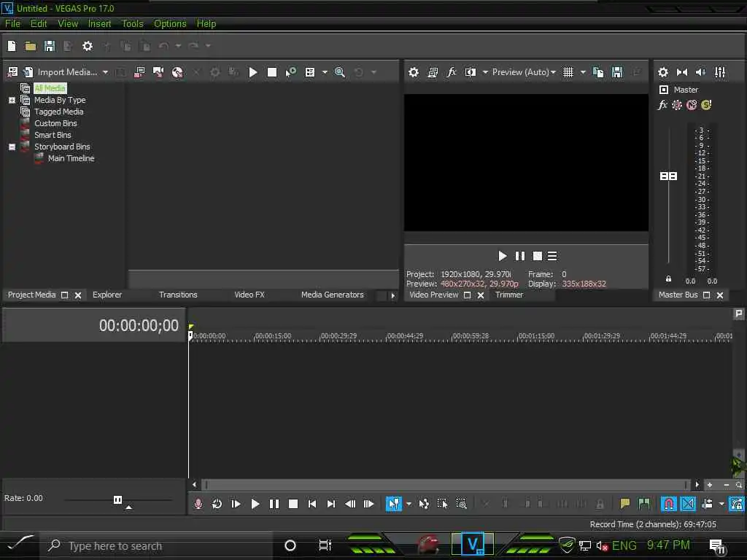Open mixer faders icon in Master Bus

(x=720, y=72)
